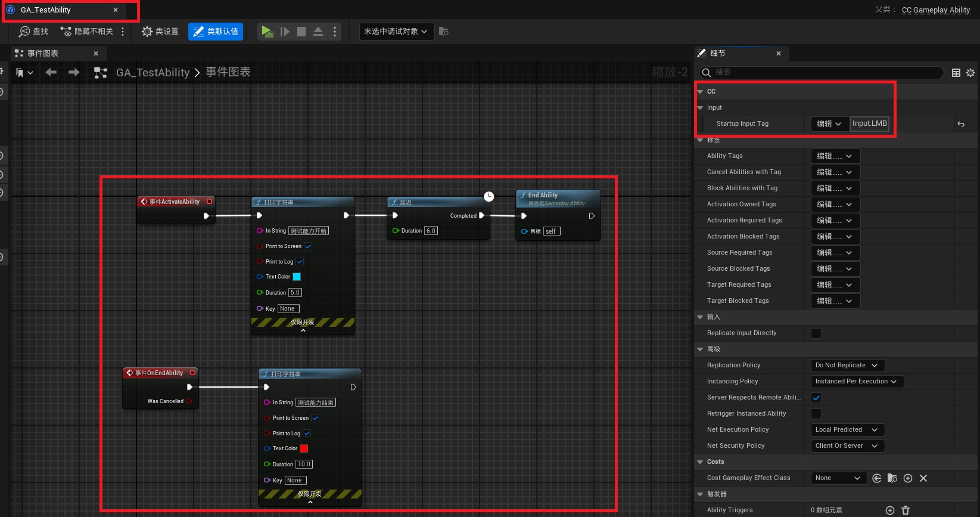Image resolution: width=980 pixels, height=517 pixels.
Task: Collapse the CC category
Action: (x=701, y=92)
